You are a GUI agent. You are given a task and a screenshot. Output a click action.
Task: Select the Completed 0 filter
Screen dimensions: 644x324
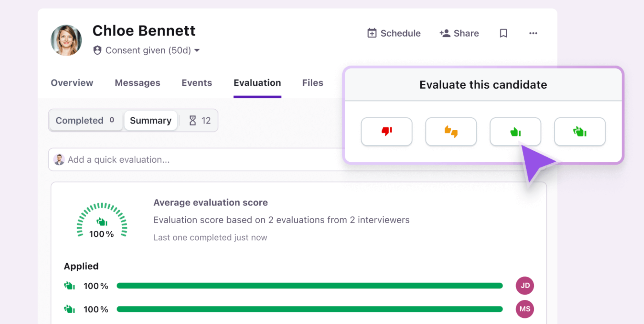tap(85, 120)
